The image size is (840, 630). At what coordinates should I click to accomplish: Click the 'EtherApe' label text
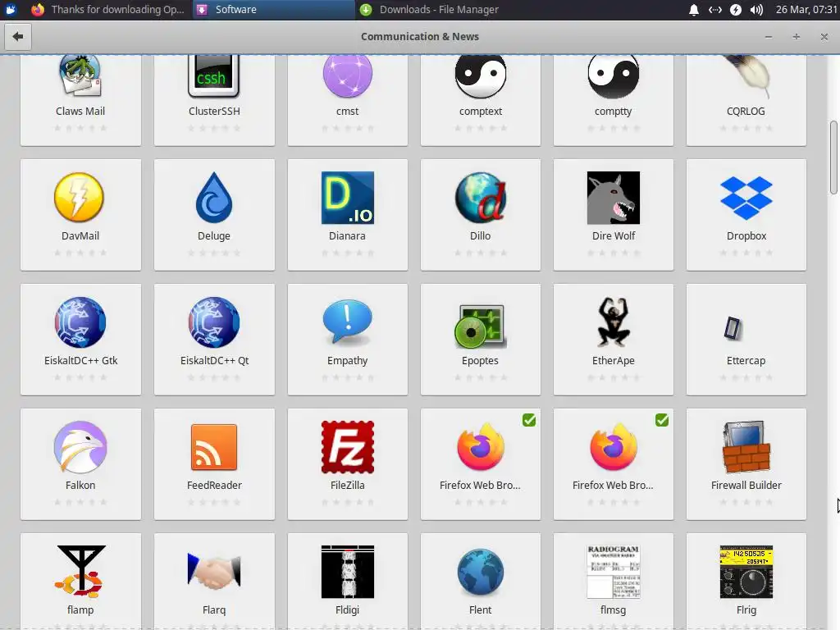(614, 361)
